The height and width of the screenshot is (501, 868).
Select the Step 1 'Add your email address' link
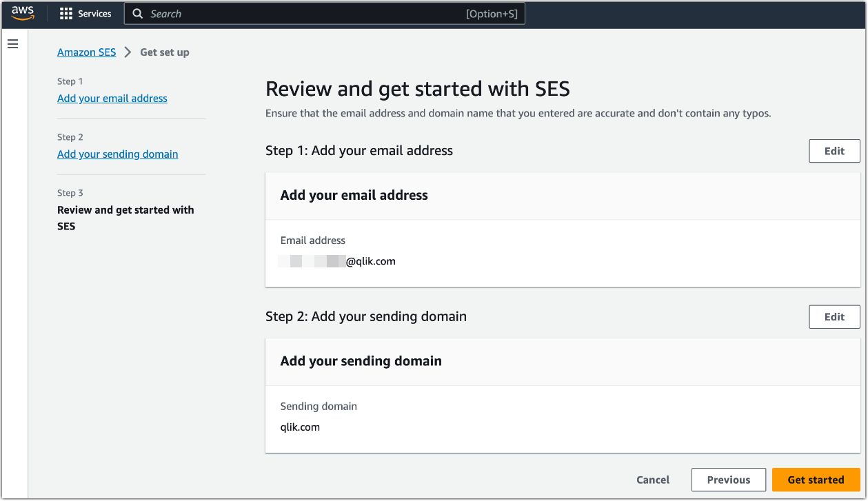click(x=112, y=98)
